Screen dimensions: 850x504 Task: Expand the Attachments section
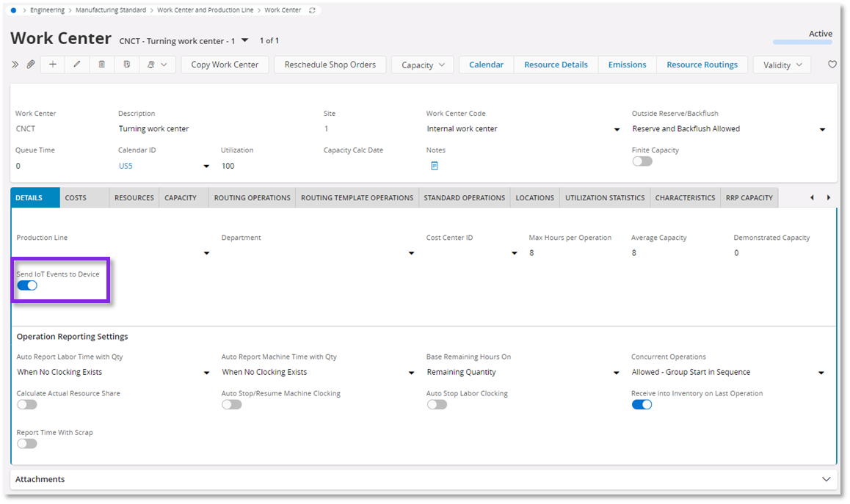pos(826,479)
